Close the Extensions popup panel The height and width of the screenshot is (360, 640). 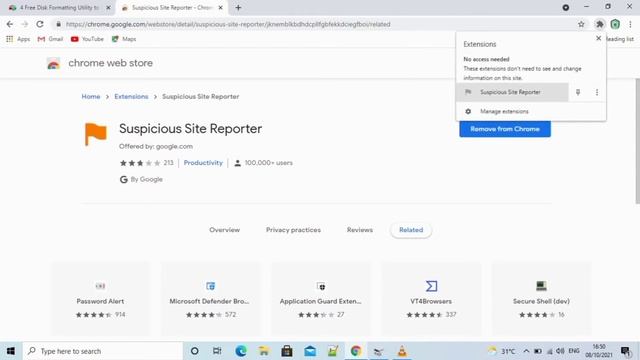(x=598, y=38)
